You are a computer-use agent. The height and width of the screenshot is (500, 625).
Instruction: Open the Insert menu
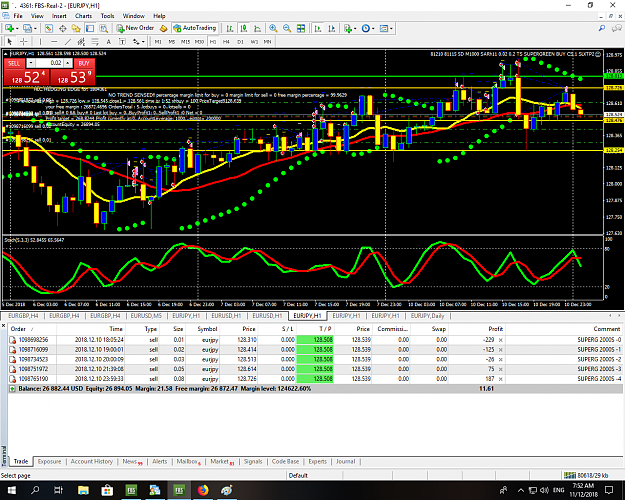click(x=59, y=16)
